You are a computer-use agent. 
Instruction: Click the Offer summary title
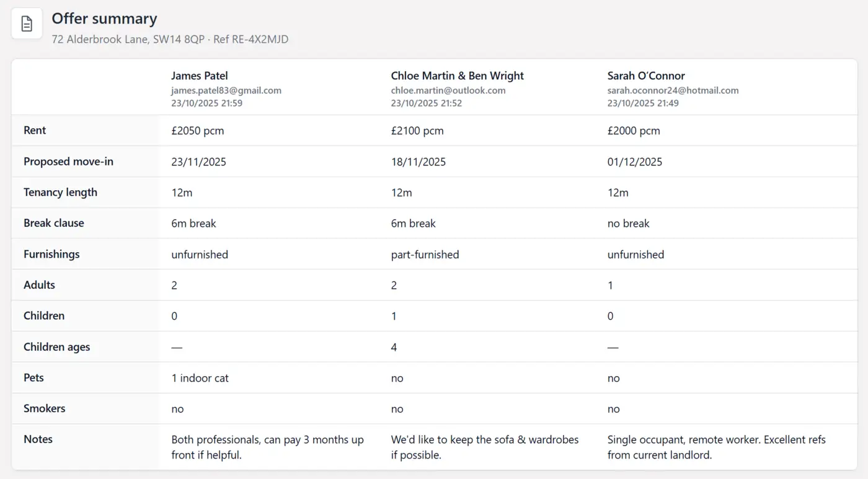(x=104, y=19)
